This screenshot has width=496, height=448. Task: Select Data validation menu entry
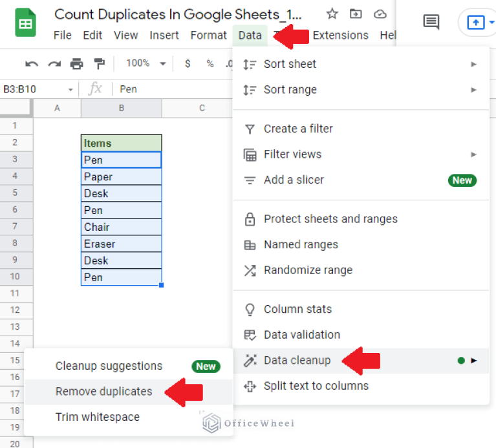pos(301,334)
